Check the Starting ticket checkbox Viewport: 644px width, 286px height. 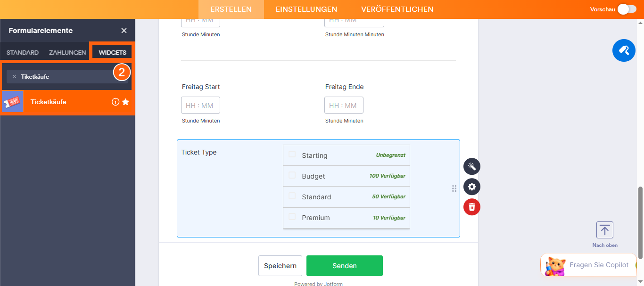pos(292,155)
